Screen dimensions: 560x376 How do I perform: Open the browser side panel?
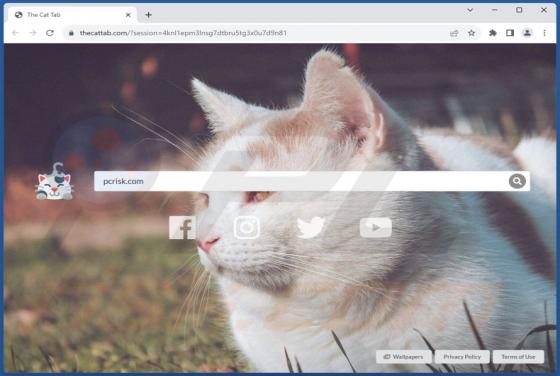pos(510,33)
